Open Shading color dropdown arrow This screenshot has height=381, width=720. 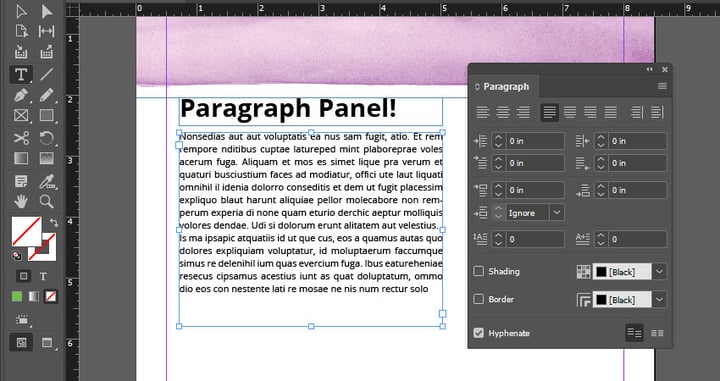pos(659,272)
